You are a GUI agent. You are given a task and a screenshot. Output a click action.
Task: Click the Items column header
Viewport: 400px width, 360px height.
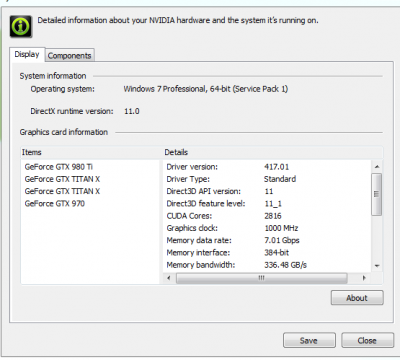point(90,152)
